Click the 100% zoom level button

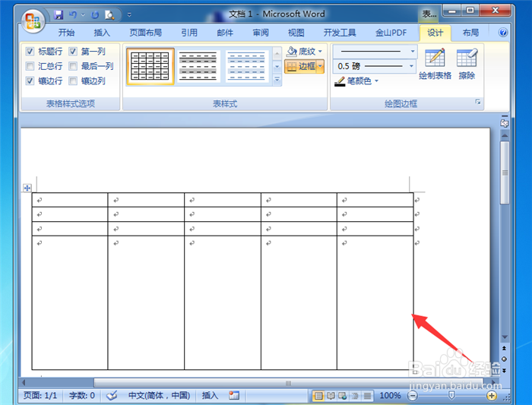(x=390, y=396)
